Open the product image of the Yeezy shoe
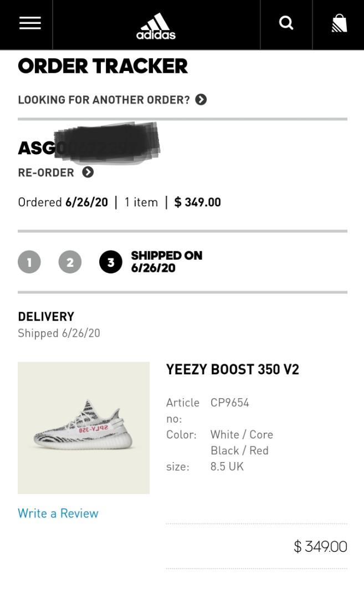 (84, 427)
